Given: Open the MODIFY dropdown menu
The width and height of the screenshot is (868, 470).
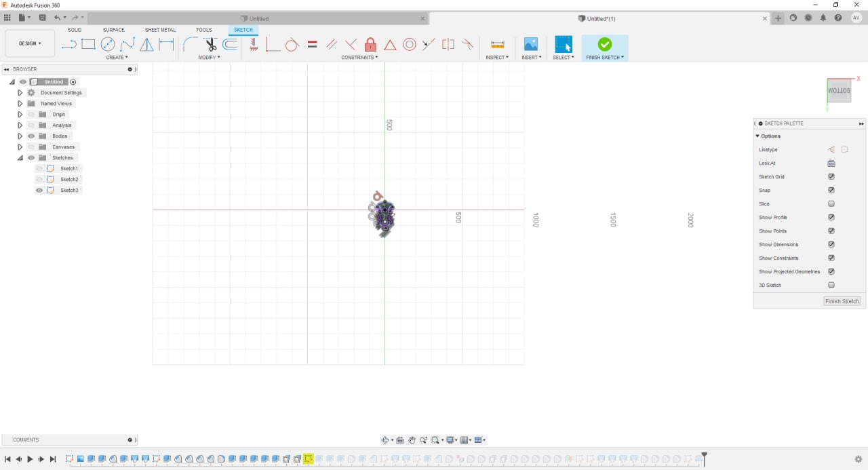Looking at the screenshot, I should click(x=209, y=58).
